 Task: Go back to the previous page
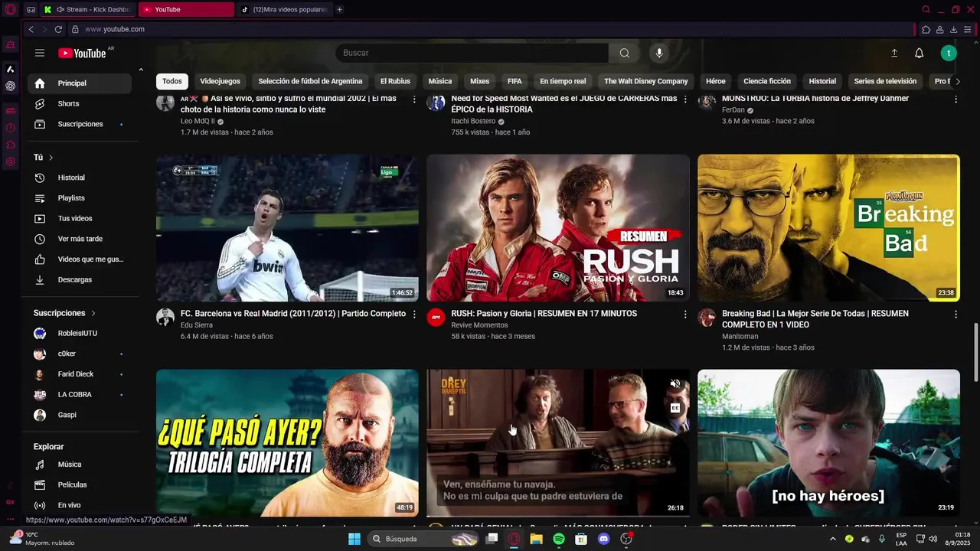[x=31, y=29]
